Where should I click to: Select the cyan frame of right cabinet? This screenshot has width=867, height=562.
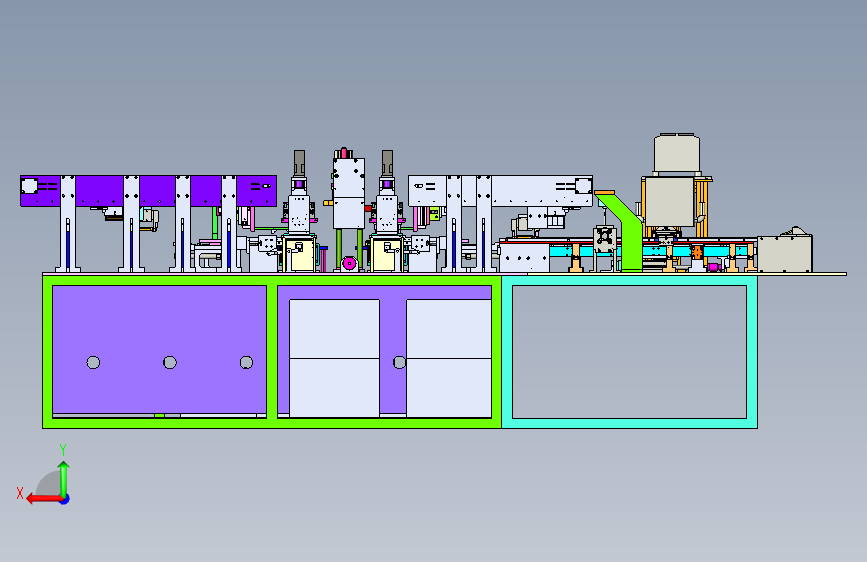[629, 424]
